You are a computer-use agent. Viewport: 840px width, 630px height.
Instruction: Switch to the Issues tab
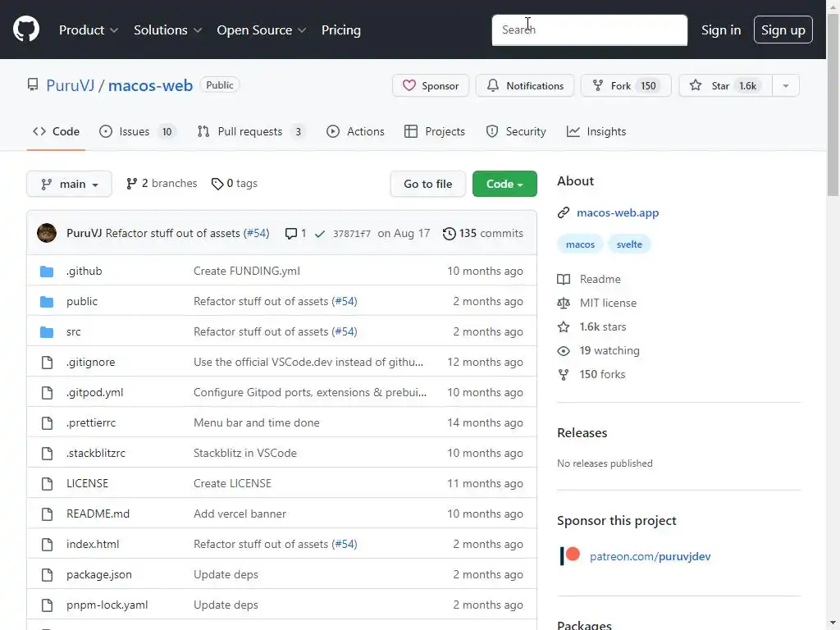138,131
